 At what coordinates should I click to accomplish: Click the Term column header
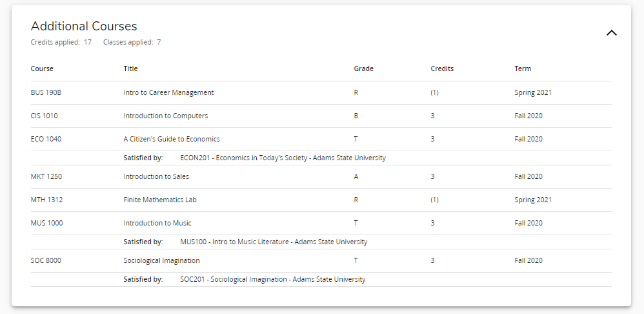pos(523,68)
